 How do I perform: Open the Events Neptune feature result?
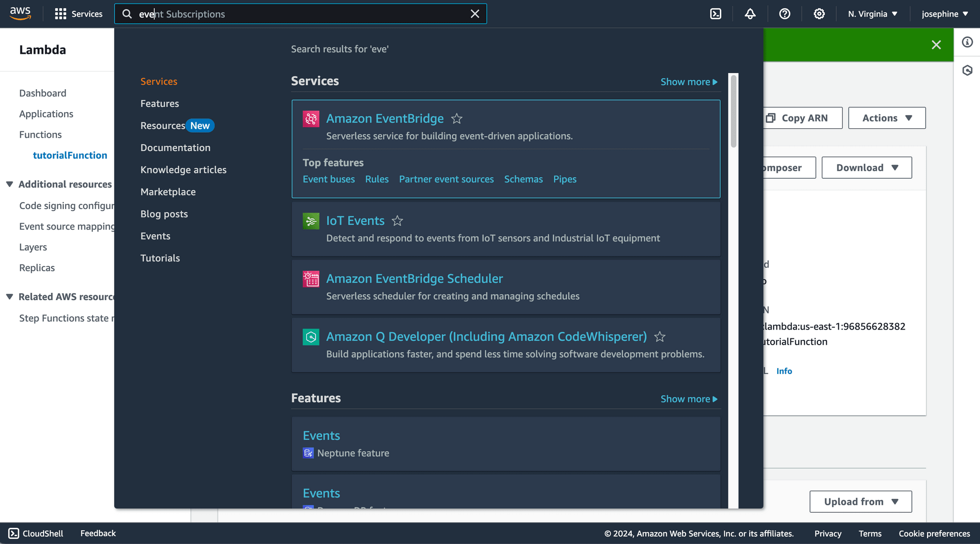click(321, 435)
